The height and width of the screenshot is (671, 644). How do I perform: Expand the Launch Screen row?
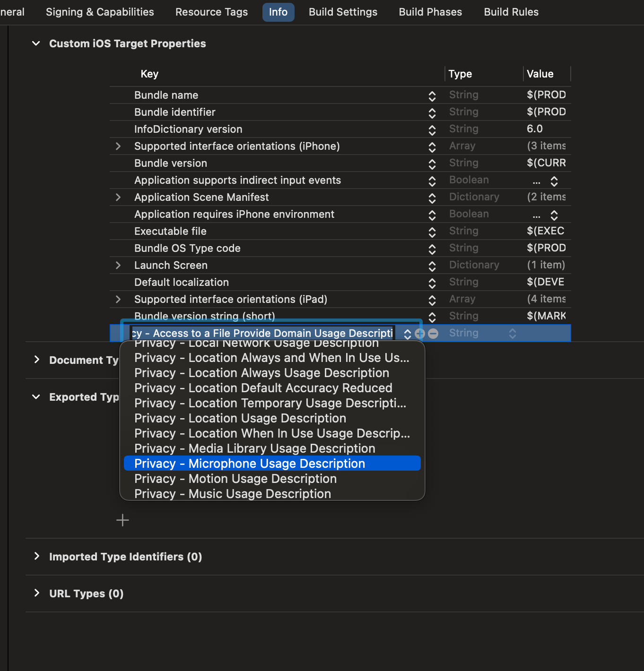point(118,265)
